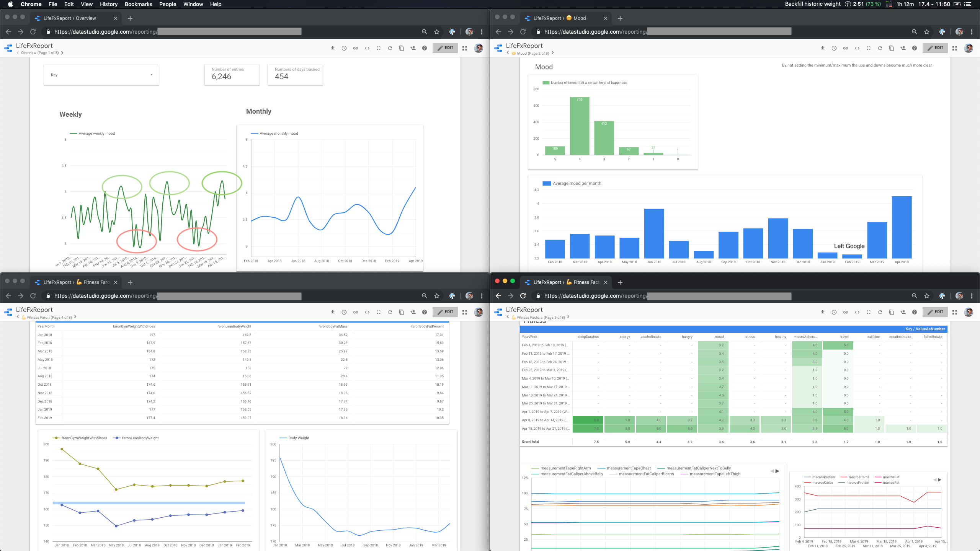980x551 pixels.
Task: Open schedule email delivery clock in Mood report
Action: [834, 48]
